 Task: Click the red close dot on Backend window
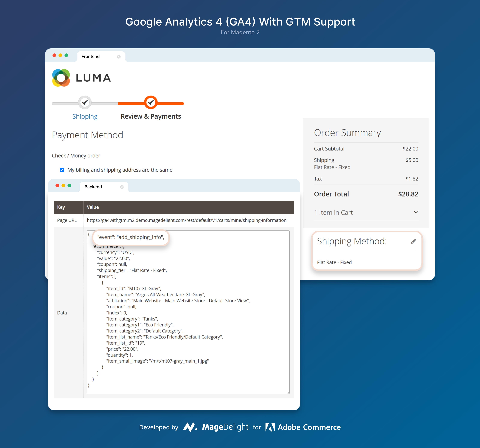57,186
